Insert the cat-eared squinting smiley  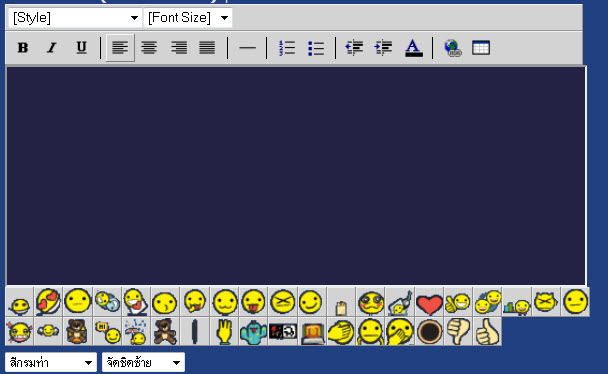[546, 302]
